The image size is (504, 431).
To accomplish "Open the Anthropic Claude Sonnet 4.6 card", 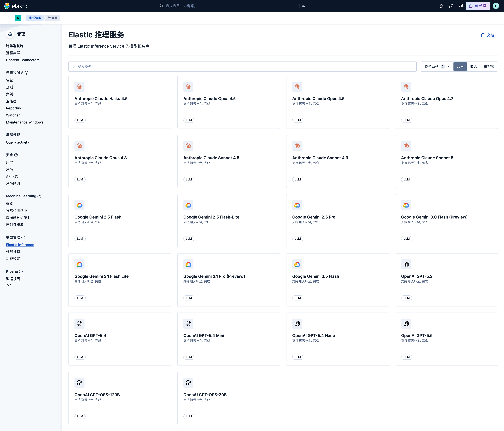I will 337,161.
